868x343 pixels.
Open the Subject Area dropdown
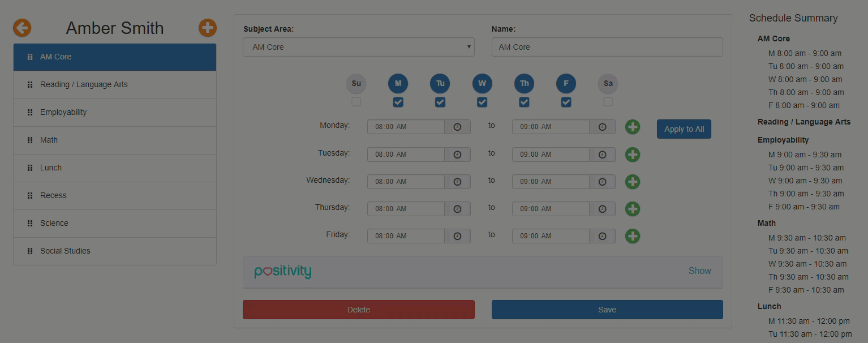point(359,47)
